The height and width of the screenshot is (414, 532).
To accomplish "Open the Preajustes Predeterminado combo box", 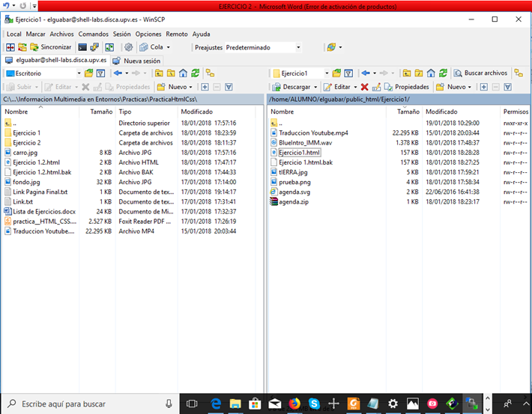I will pyautogui.click(x=263, y=47).
